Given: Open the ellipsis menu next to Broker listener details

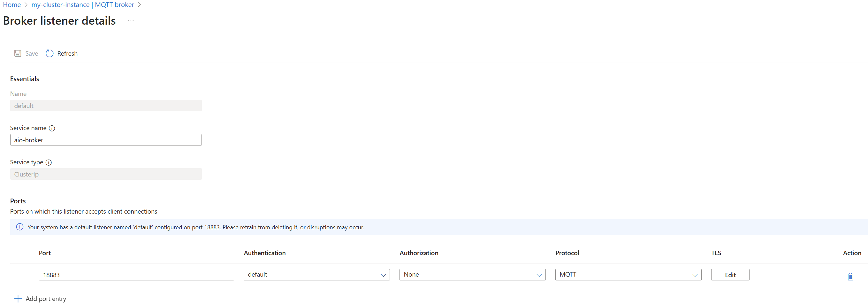Looking at the screenshot, I should pyautogui.click(x=131, y=21).
